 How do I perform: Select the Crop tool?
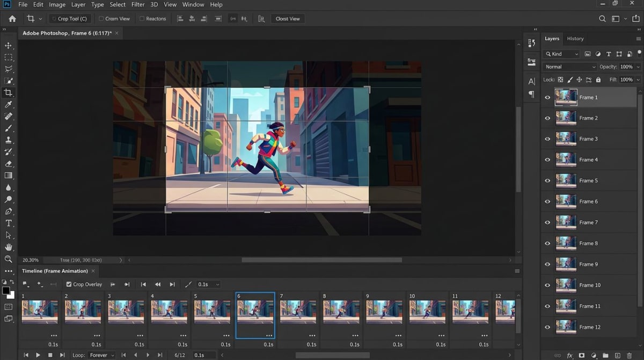click(x=9, y=92)
